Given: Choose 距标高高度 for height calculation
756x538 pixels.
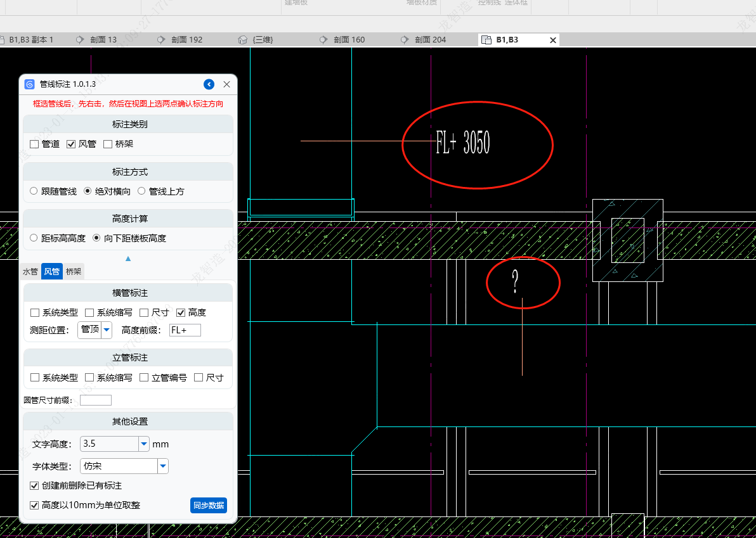Looking at the screenshot, I should 34,238.
